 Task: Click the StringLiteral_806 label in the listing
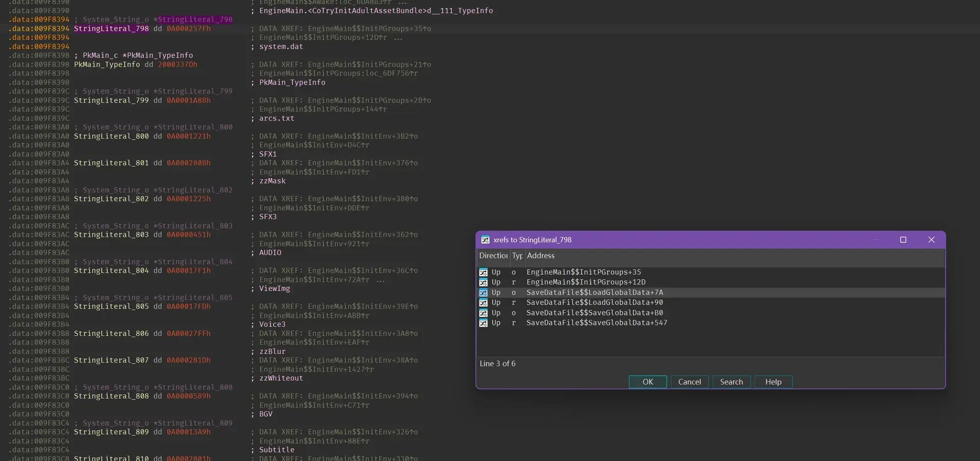111,334
